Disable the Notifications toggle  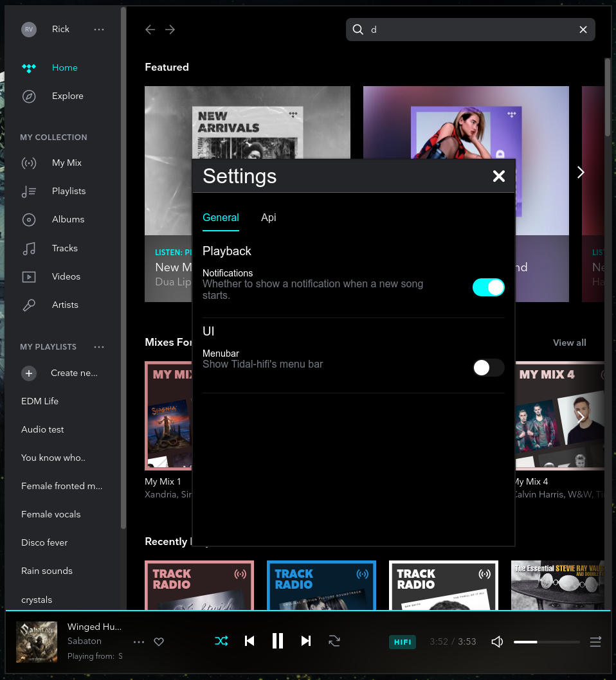coord(488,287)
